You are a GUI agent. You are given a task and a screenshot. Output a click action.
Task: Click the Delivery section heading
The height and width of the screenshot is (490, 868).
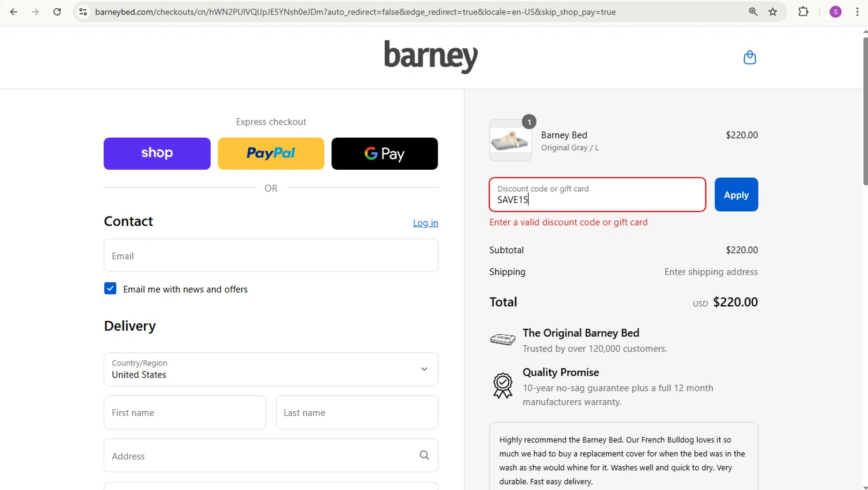tap(130, 326)
